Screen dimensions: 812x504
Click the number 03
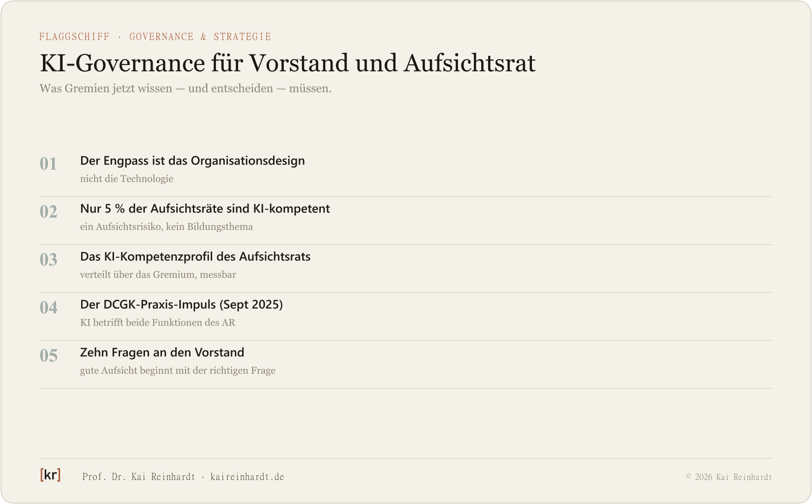coord(48,260)
